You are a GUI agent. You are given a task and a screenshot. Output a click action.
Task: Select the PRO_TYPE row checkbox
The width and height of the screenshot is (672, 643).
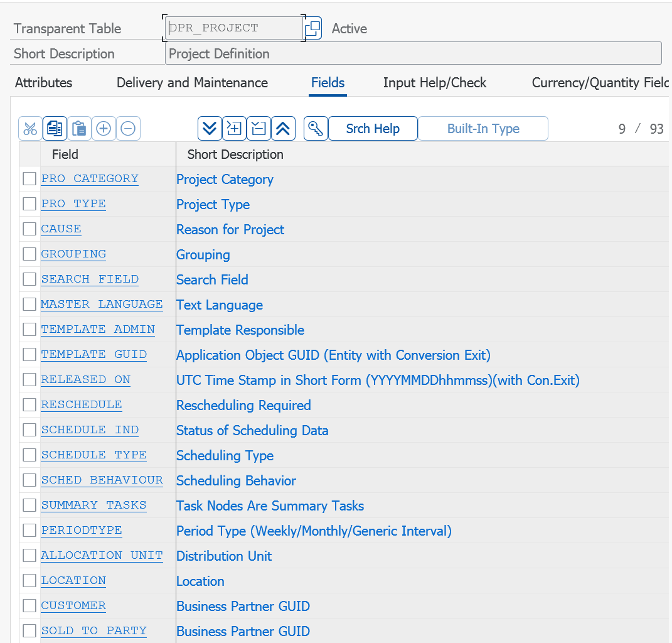coord(29,203)
